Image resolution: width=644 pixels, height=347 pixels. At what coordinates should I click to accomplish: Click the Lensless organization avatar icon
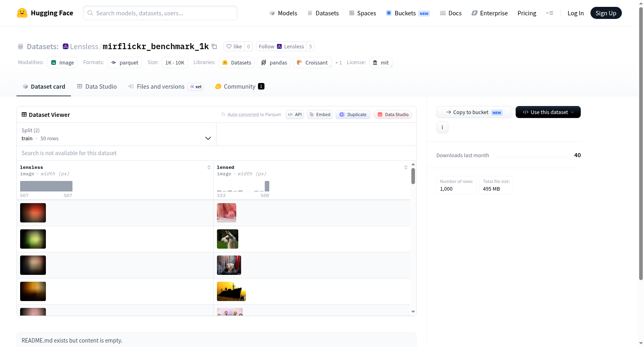pos(66,46)
